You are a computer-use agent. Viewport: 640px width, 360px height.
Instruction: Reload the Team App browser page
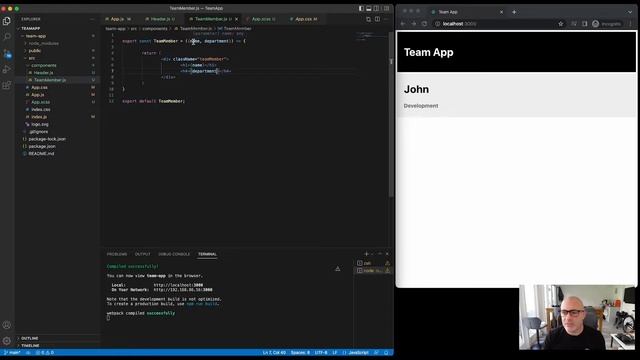424,24
